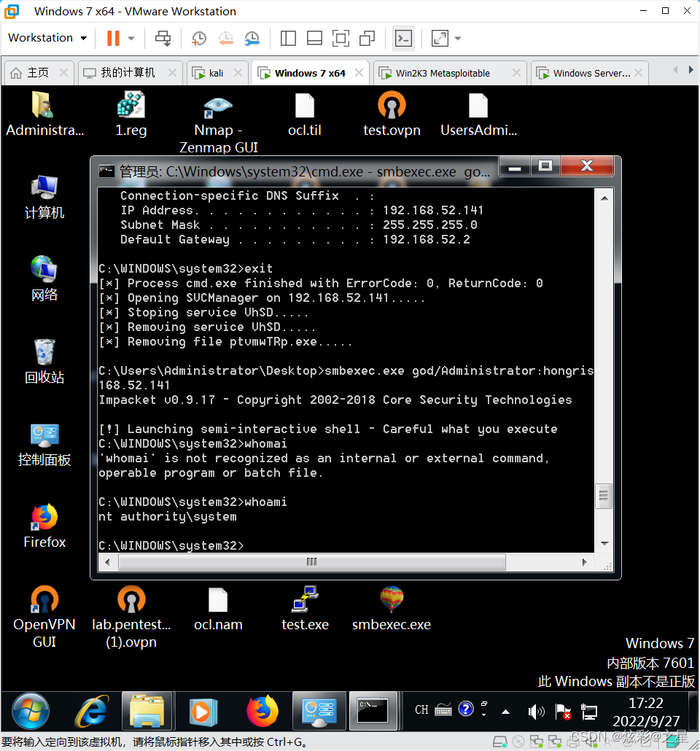Select the lab.pentest (1).ovpn file
Screen dimensions: 700x751
click(131, 617)
